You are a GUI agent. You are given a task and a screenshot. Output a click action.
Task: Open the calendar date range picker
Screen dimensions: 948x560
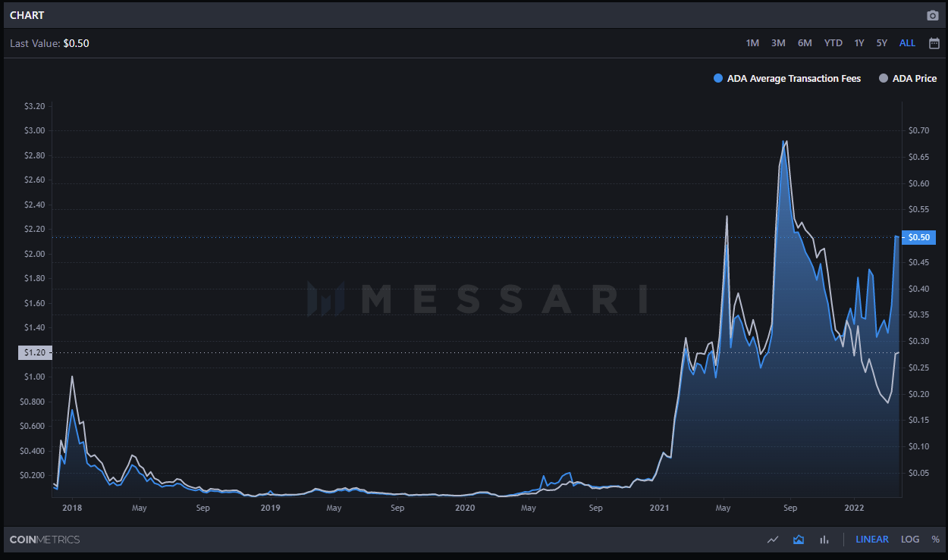[934, 43]
